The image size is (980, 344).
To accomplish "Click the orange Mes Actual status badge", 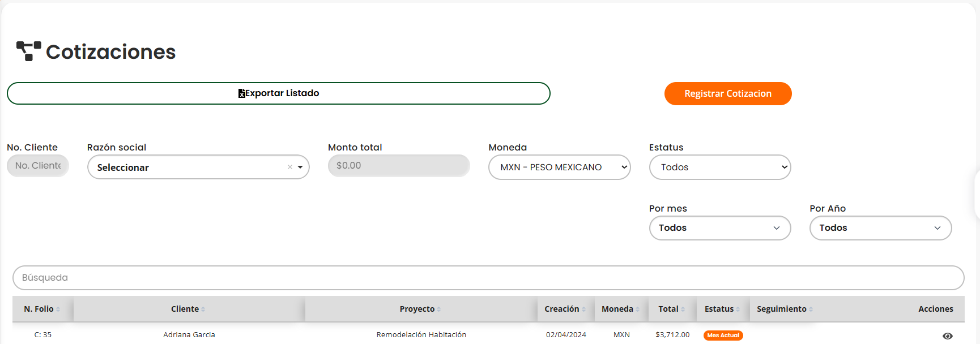I will pyautogui.click(x=723, y=336).
